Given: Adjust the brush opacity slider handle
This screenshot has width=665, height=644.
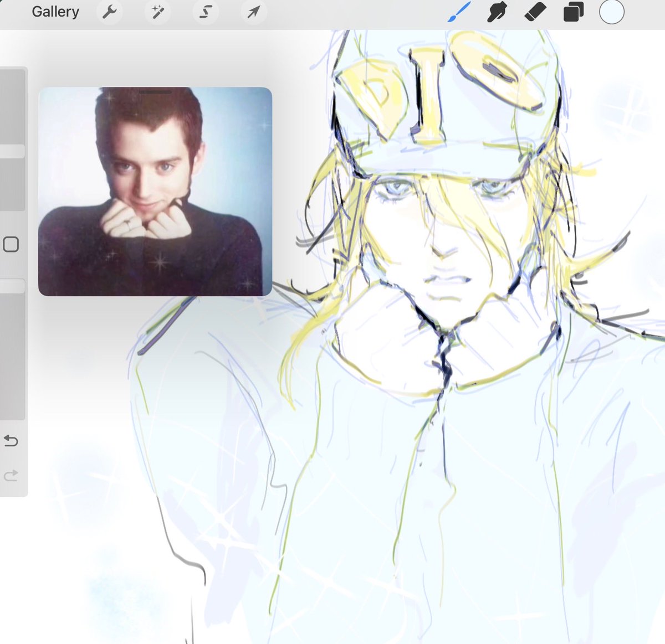Looking at the screenshot, I should [12, 286].
